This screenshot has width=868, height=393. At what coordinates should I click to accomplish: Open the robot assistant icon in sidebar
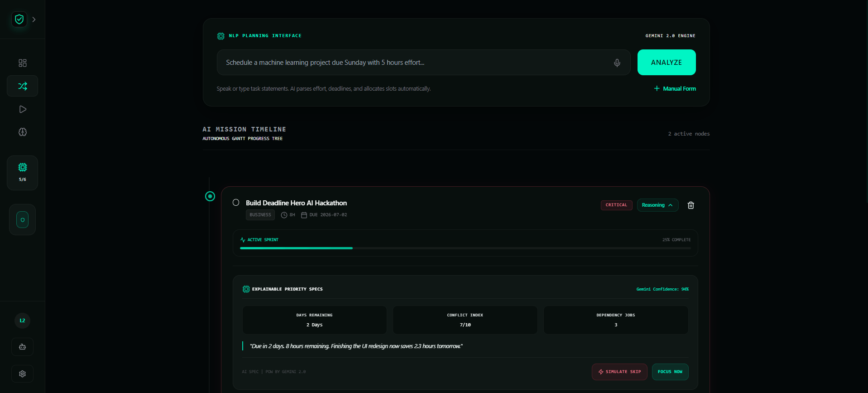point(22,347)
